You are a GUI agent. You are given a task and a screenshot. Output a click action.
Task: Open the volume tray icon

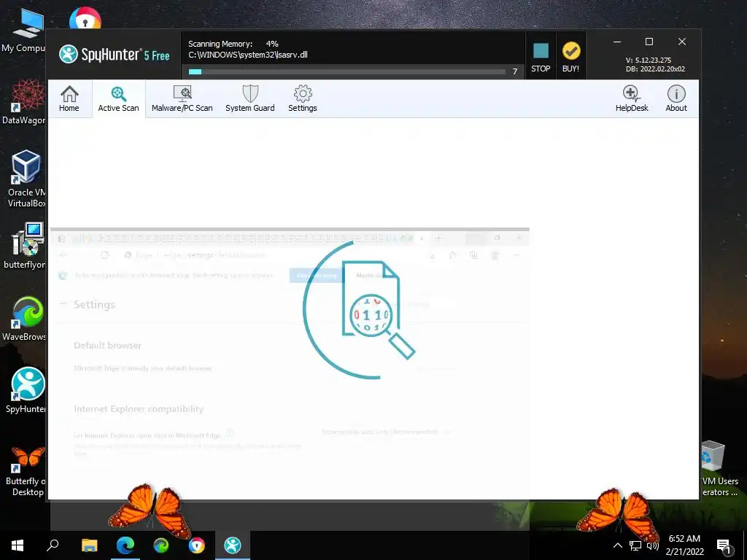point(652,545)
